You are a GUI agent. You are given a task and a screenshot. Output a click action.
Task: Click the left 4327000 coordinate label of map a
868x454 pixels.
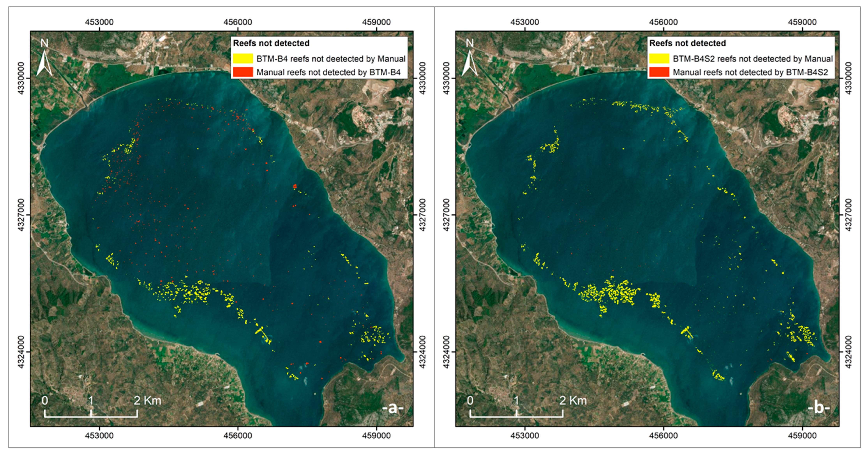(21, 215)
